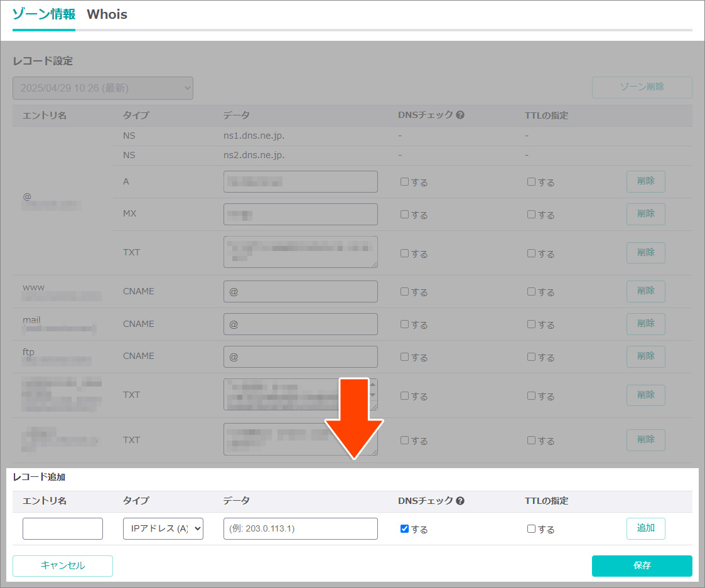Delete the MX record
The image size is (705, 588).
(x=645, y=215)
